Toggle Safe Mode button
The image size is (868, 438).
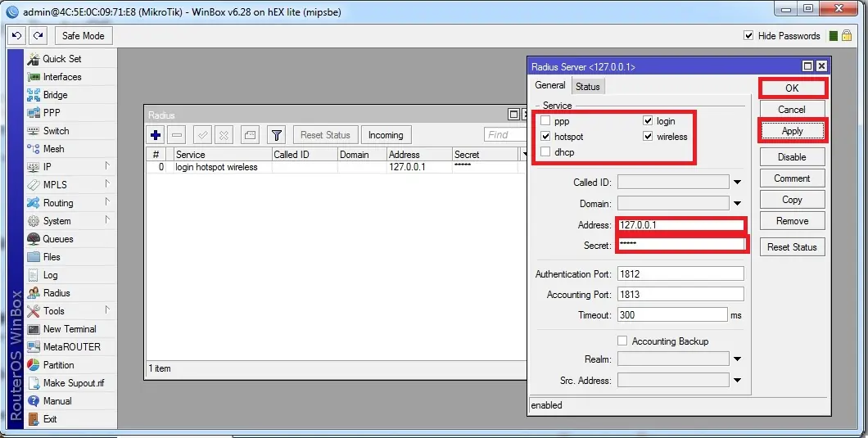click(x=83, y=35)
